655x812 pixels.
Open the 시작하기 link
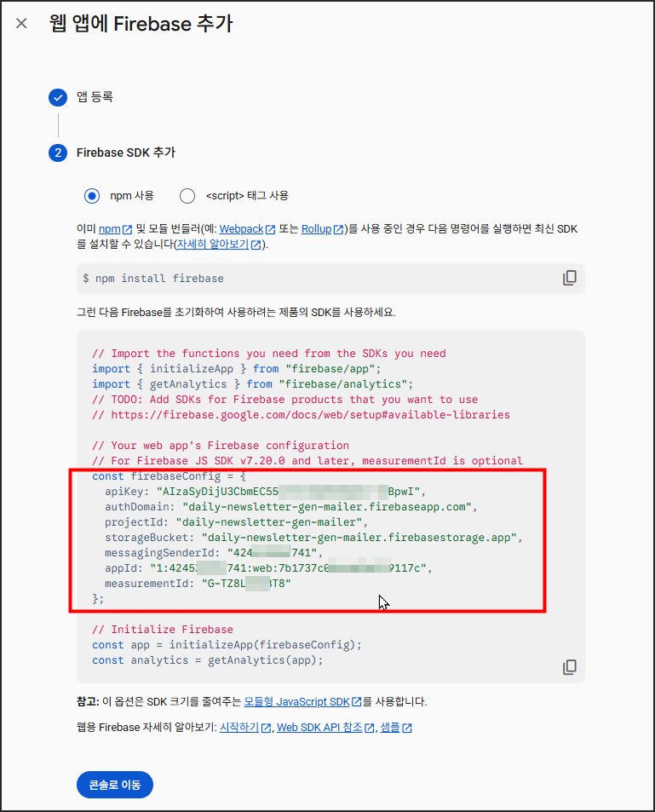pos(245,728)
